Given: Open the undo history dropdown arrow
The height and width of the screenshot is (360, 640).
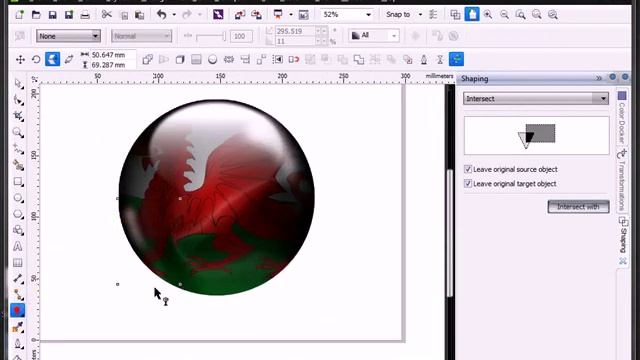Looking at the screenshot, I should [x=174, y=15].
